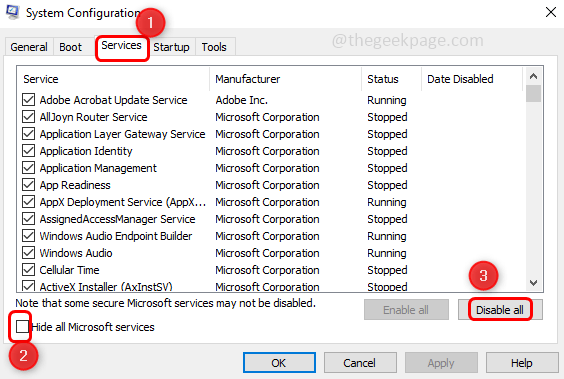
Task: Uncheck AppX Deployment Service checkbox
Action: [x=28, y=202]
